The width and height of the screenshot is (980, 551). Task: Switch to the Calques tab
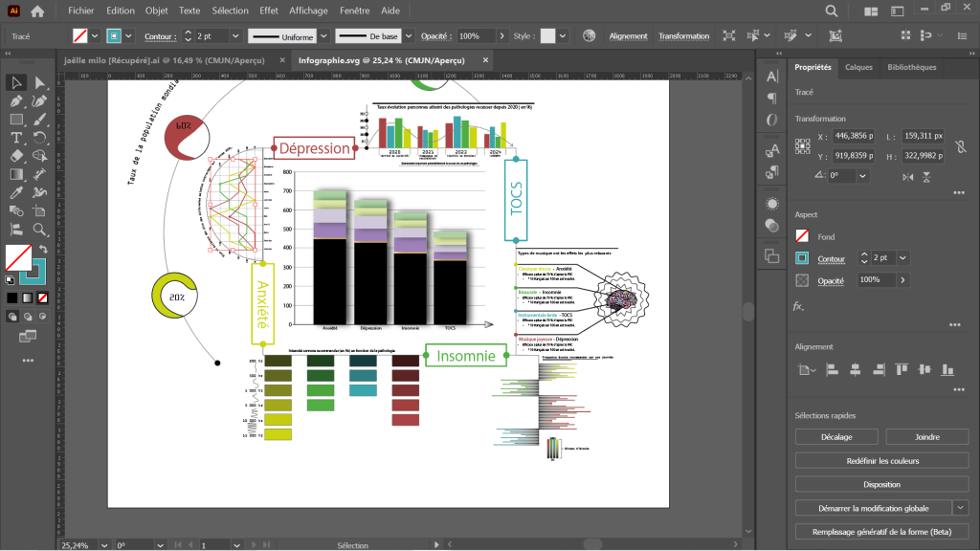(858, 67)
